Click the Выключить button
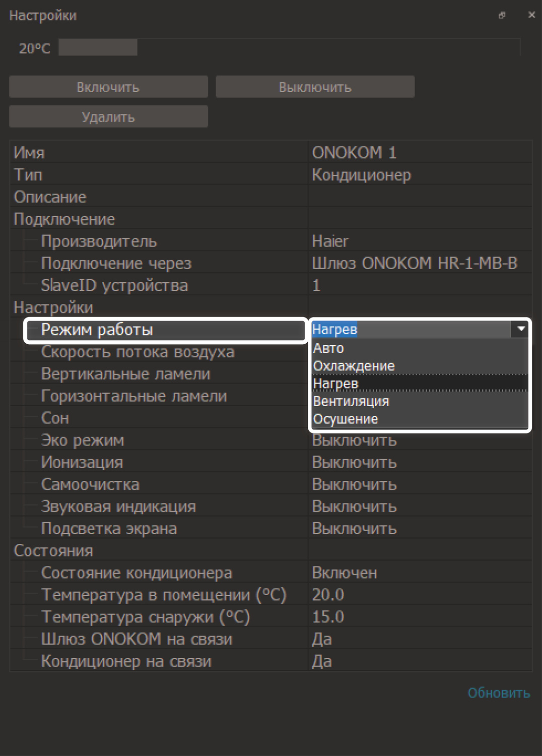This screenshot has height=756, width=542. pyautogui.click(x=315, y=87)
